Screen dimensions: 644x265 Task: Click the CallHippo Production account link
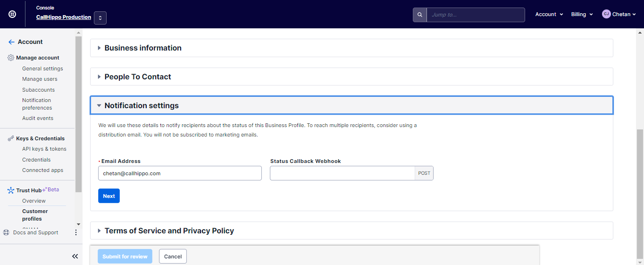click(x=64, y=17)
